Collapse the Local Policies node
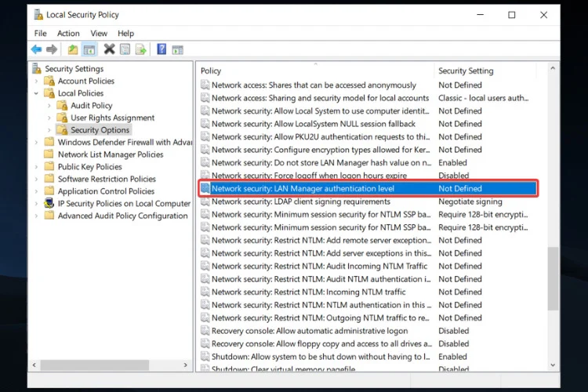 tap(36, 93)
